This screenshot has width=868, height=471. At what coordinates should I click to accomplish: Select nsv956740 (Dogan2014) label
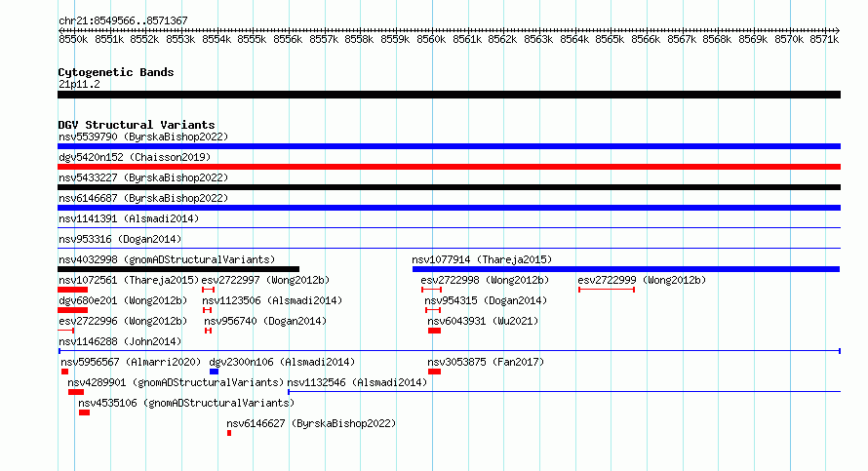[x=265, y=321]
